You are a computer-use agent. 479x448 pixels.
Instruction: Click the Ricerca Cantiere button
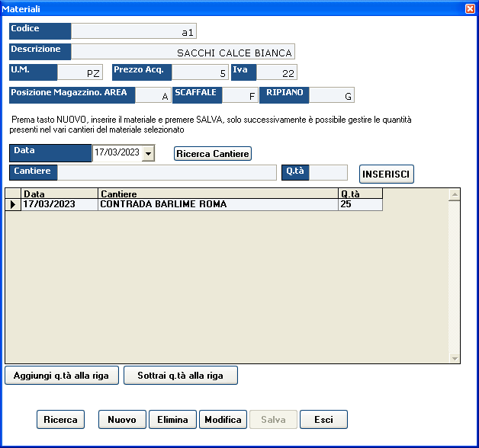213,153
